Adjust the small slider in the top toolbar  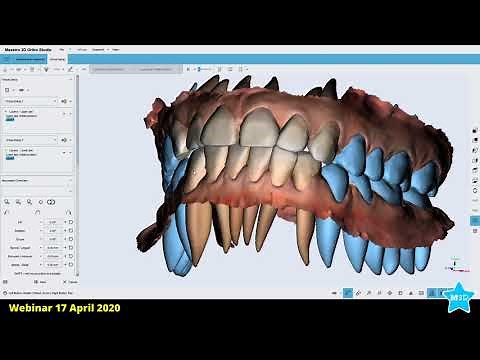tap(203, 69)
